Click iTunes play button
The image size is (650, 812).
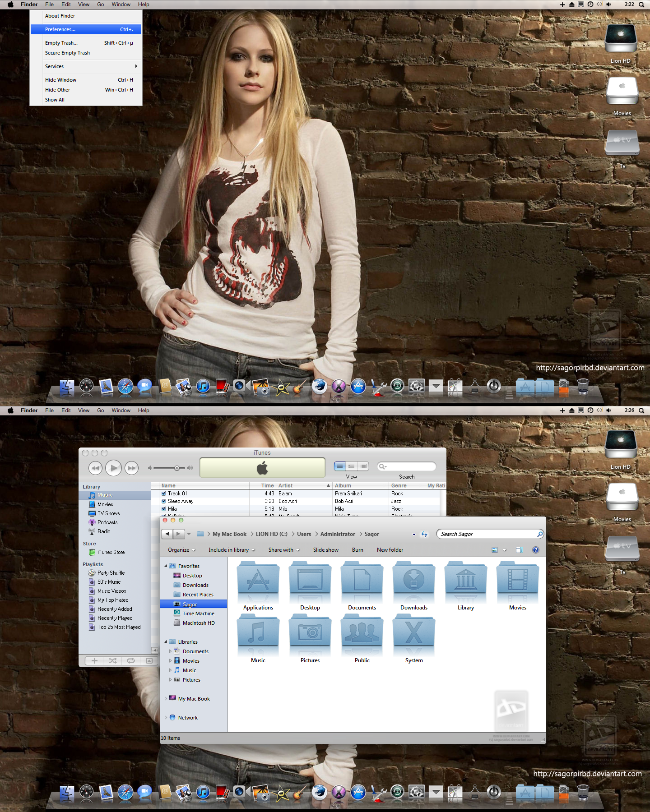pos(114,468)
